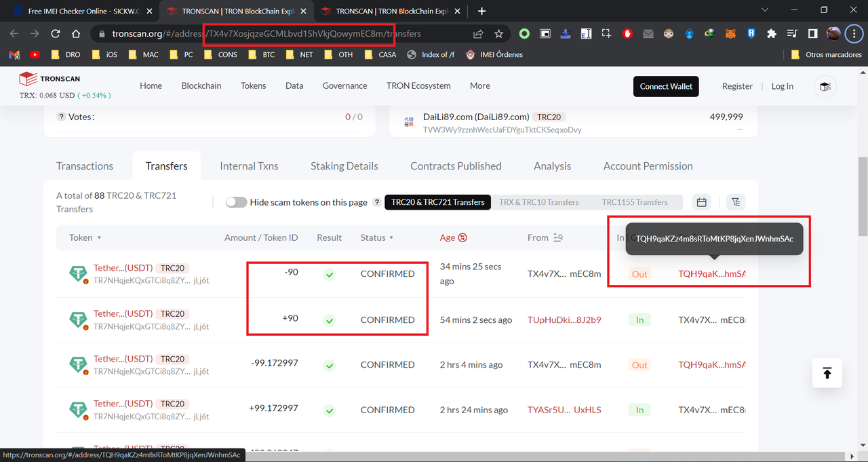Click the Out badge in the -99.172997 row
This screenshot has width=868, height=462.
(639, 365)
